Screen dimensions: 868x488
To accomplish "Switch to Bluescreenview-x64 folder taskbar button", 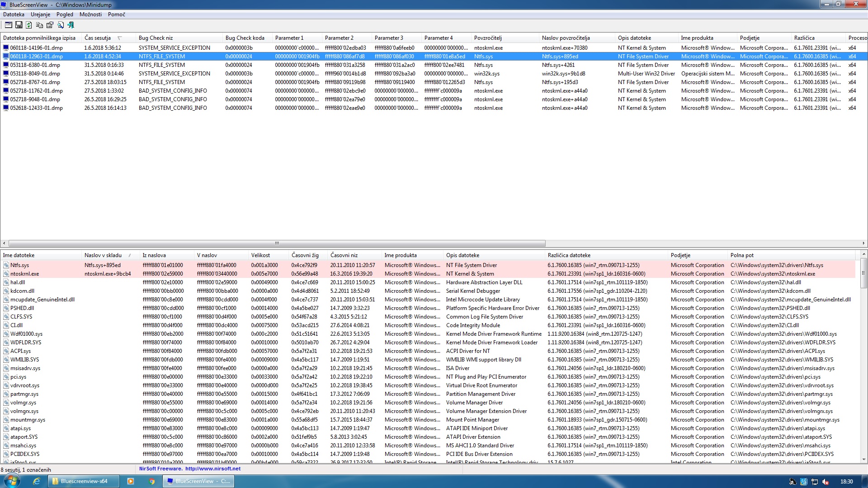I will (84, 481).
